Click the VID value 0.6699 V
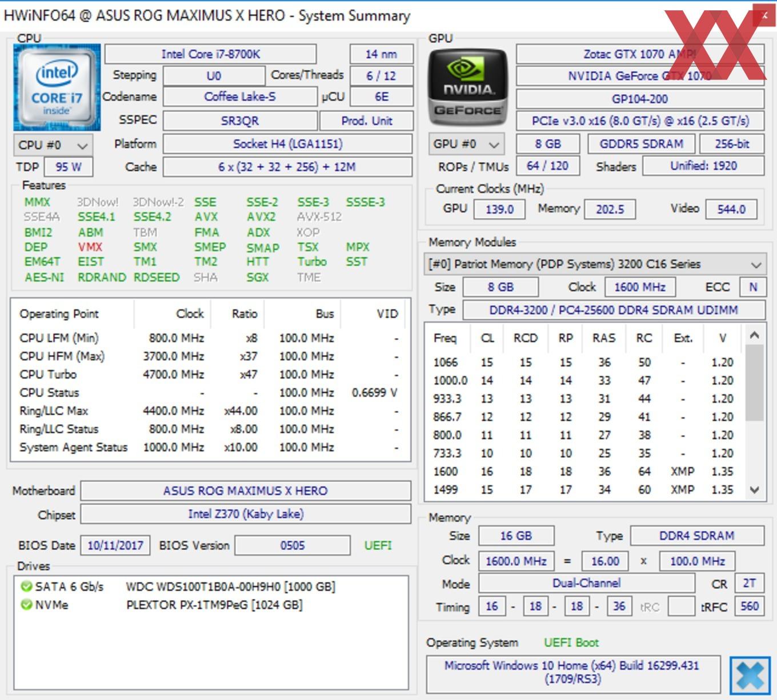Image resolution: width=777 pixels, height=700 pixels. pyautogui.click(x=374, y=393)
